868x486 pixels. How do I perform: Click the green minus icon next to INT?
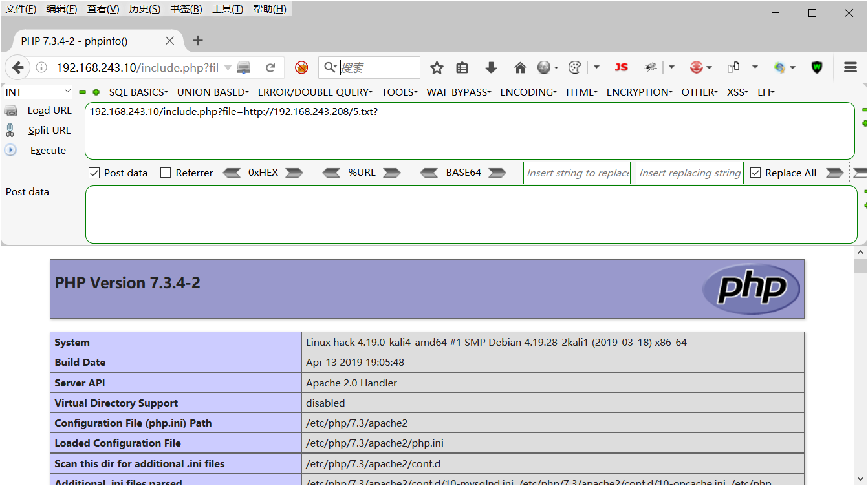(82, 92)
